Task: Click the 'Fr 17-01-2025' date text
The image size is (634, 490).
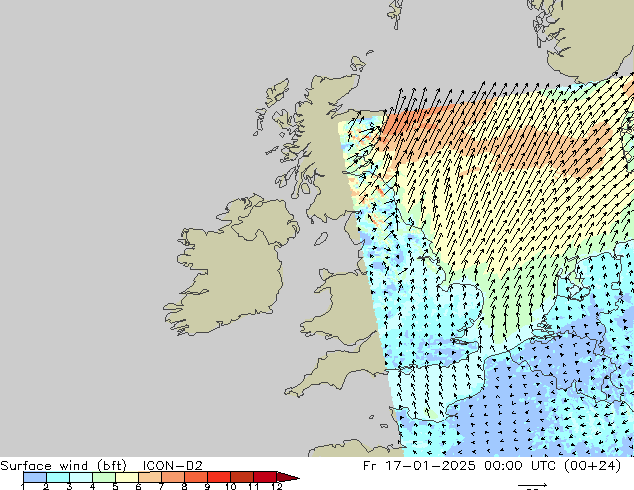Action: point(419,465)
